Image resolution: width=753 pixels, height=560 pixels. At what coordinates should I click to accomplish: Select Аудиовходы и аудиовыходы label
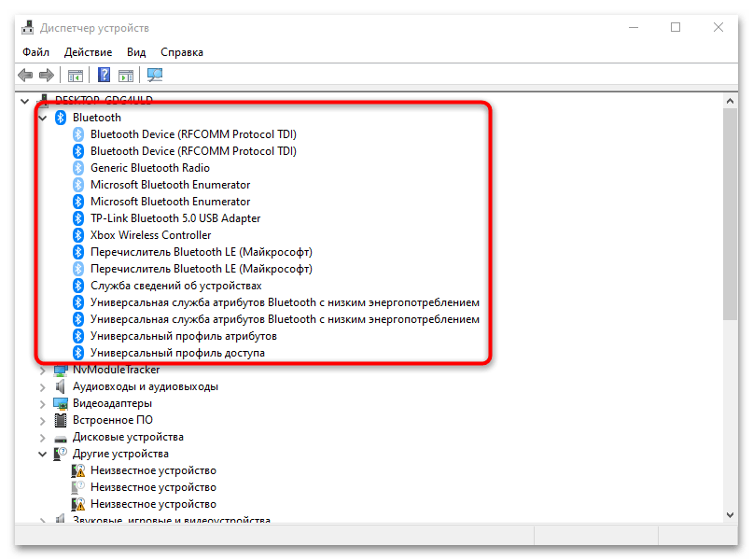(146, 386)
